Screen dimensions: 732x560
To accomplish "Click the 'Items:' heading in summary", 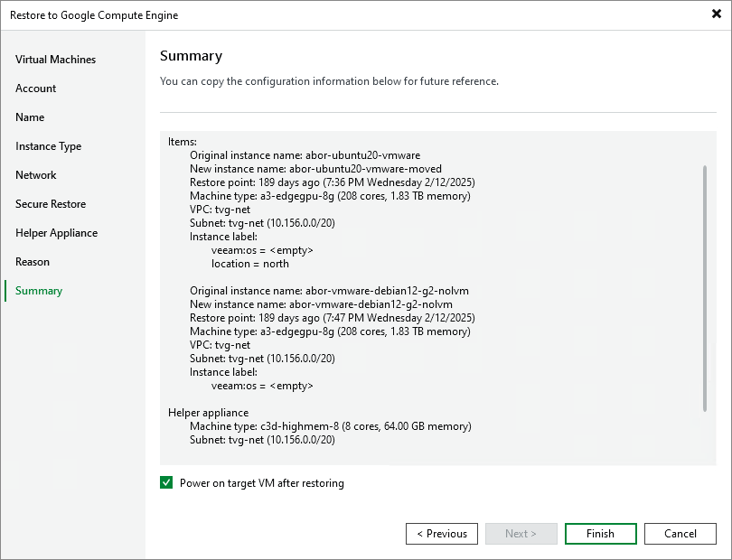I will pos(183,142).
